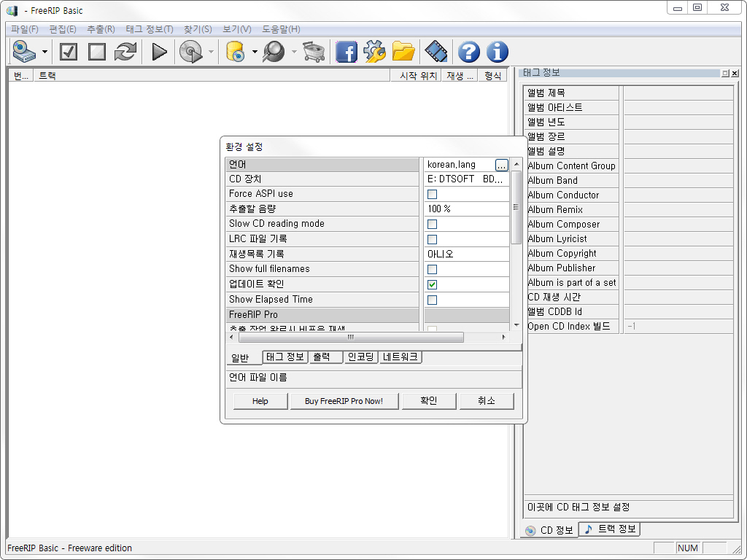This screenshot has width=747, height=560.
Task: Enable Show Elapsed Time checkbox
Action: point(432,300)
